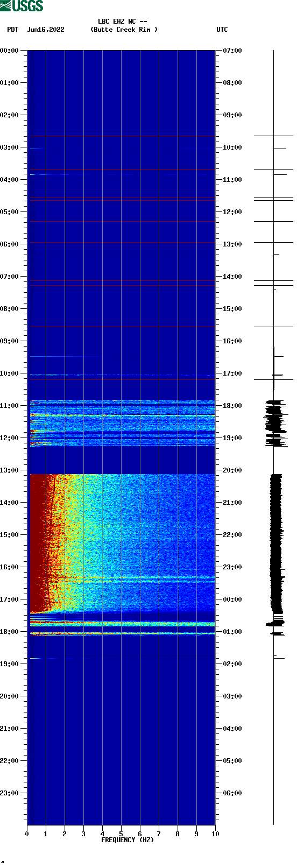Click the 11:00 PDT time label
297x868 pixels.
point(10,406)
